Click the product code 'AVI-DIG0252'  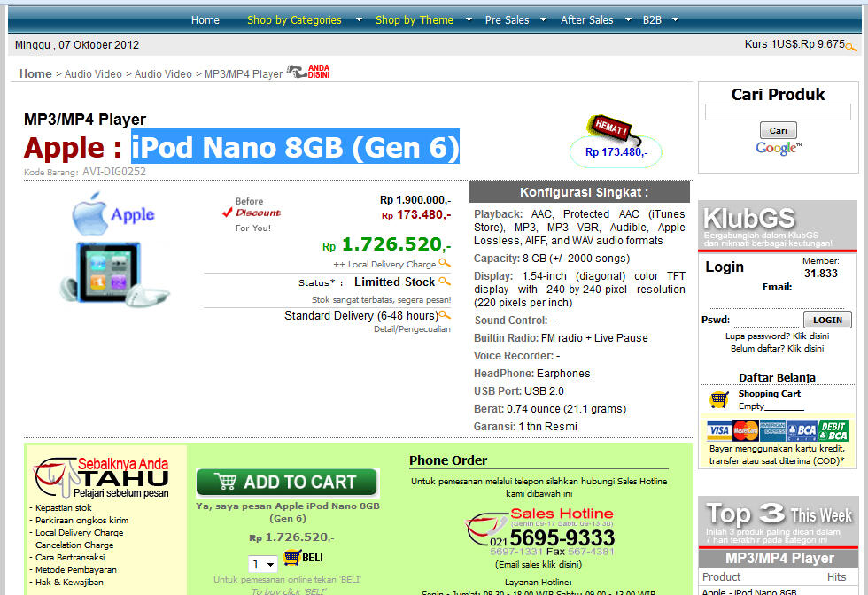pyautogui.click(x=114, y=172)
